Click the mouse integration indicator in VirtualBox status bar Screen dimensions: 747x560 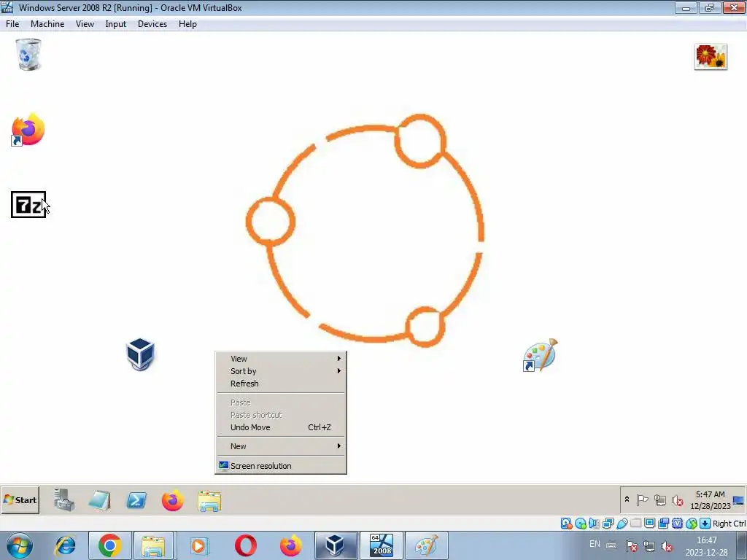pyautogui.click(x=692, y=524)
